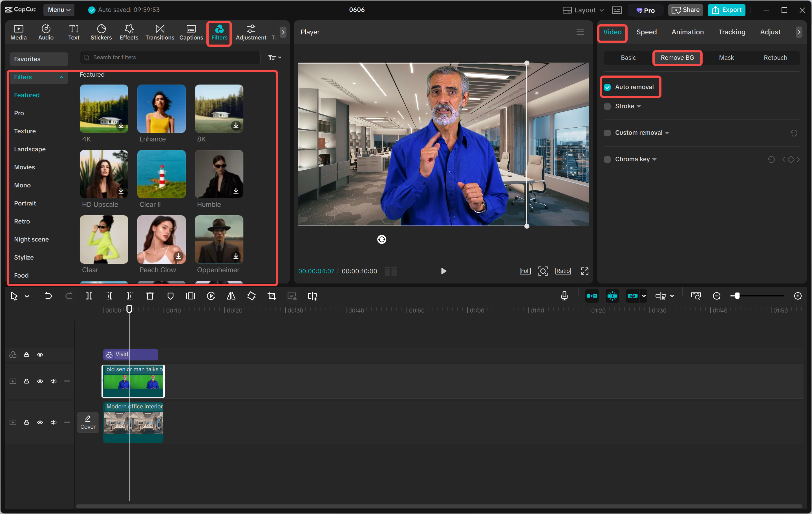Select the Oppenheimer filter thumbnail

coord(219,240)
